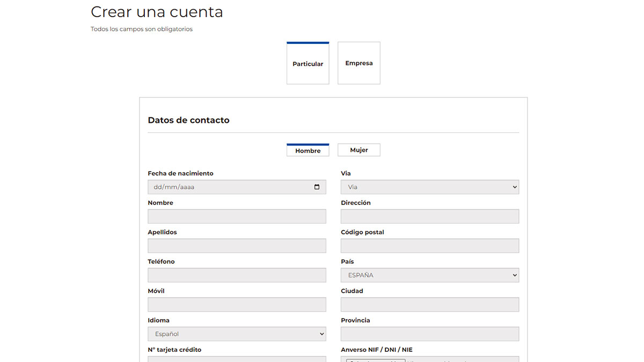The image size is (644, 362).
Task: Click the Ciudad input field
Action: click(x=429, y=304)
